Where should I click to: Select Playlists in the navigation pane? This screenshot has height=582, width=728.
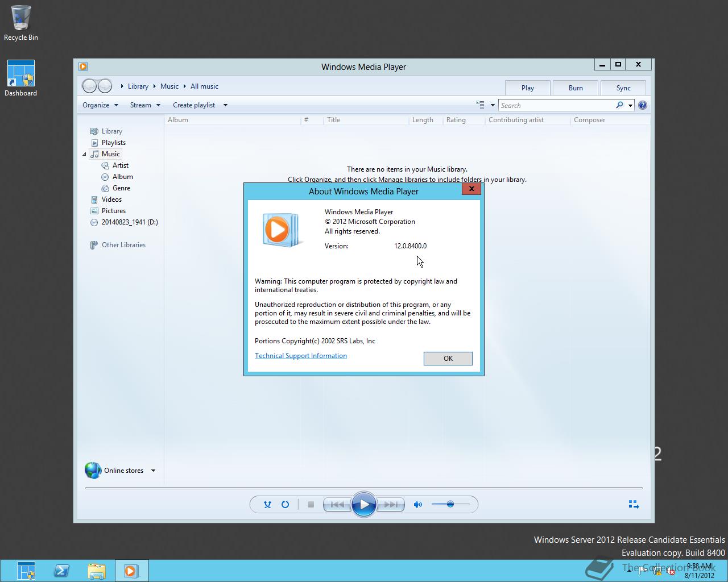114,143
